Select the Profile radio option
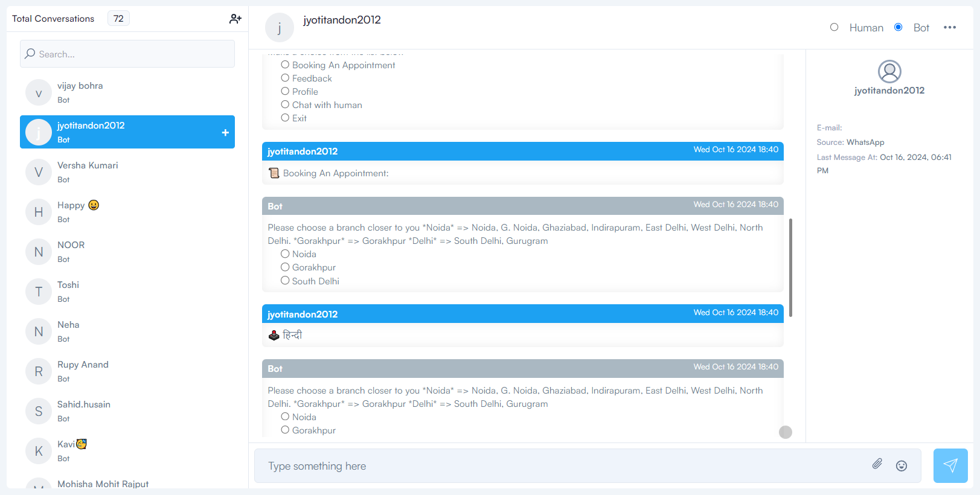This screenshot has width=980, height=495. click(x=285, y=91)
